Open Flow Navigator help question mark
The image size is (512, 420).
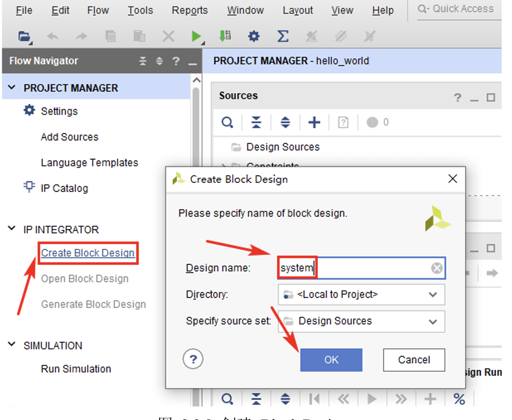click(x=176, y=61)
